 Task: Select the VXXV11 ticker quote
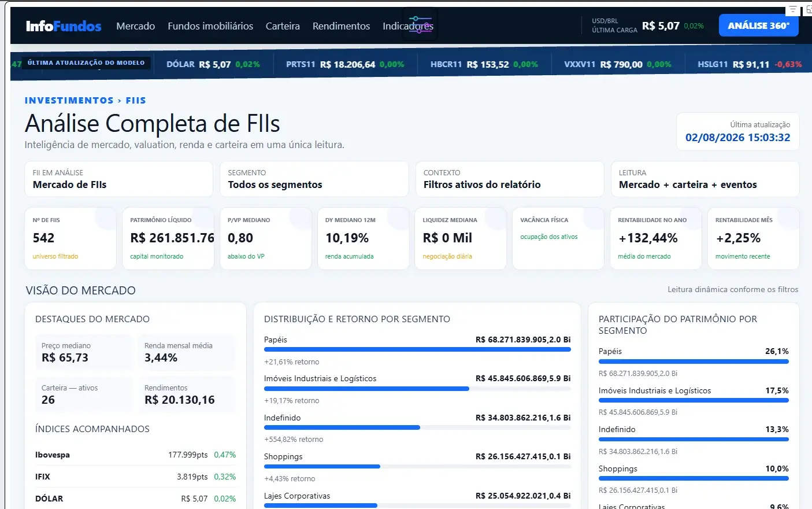pyautogui.click(x=618, y=64)
